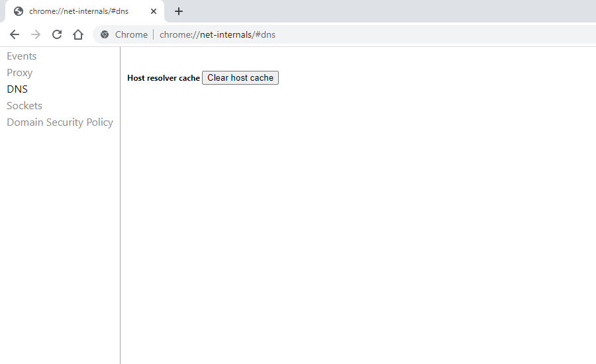The image size is (596, 364).
Task: Open a new tab with plus button
Action: click(x=179, y=11)
